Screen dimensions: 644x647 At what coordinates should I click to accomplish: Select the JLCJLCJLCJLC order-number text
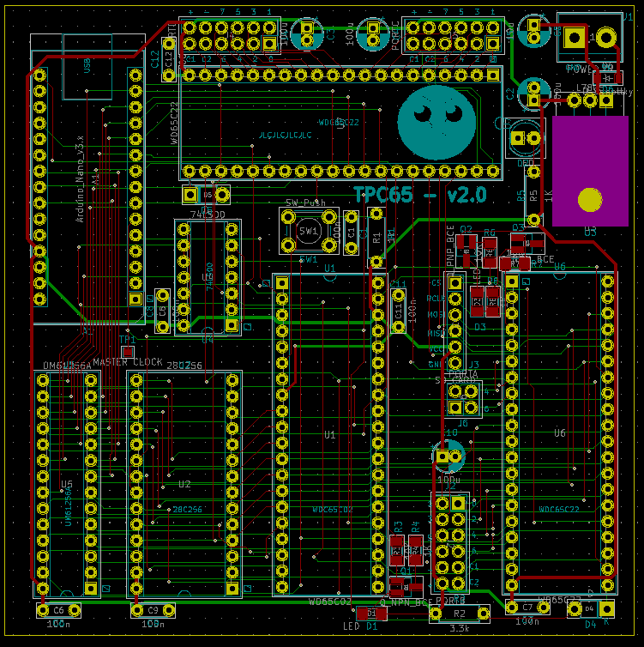click(x=285, y=136)
